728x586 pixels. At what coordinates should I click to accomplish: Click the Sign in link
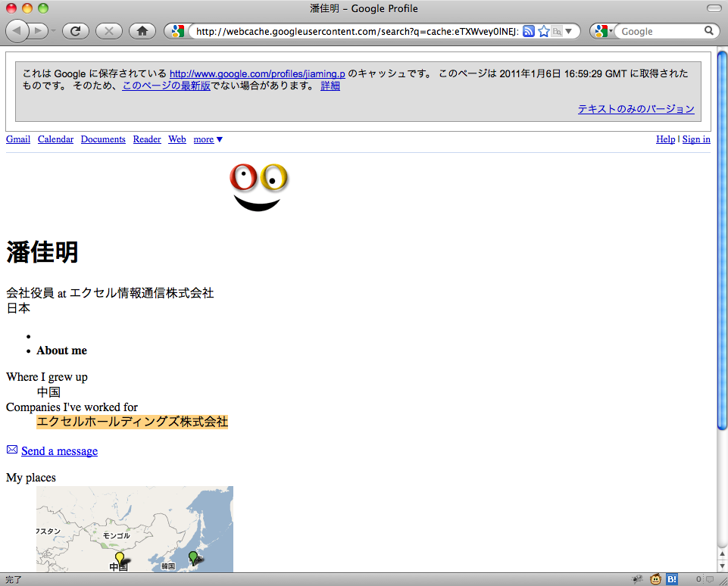tap(696, 139)
